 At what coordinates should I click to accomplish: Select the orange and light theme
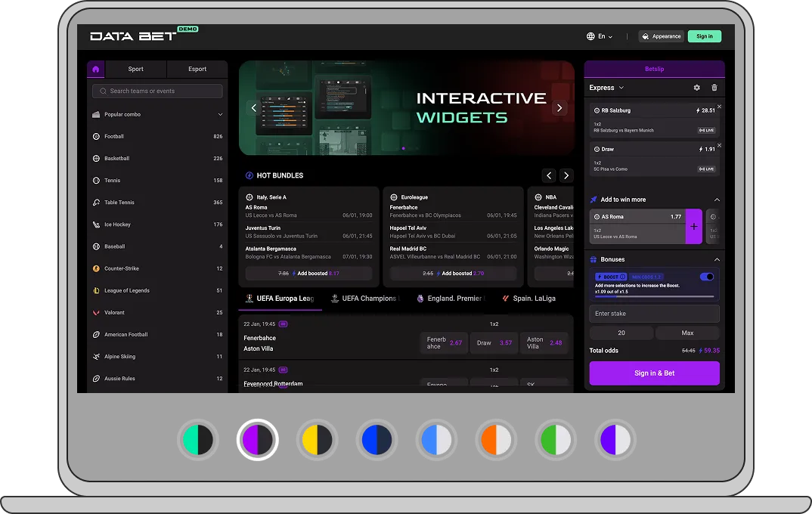tap(496, 440)
